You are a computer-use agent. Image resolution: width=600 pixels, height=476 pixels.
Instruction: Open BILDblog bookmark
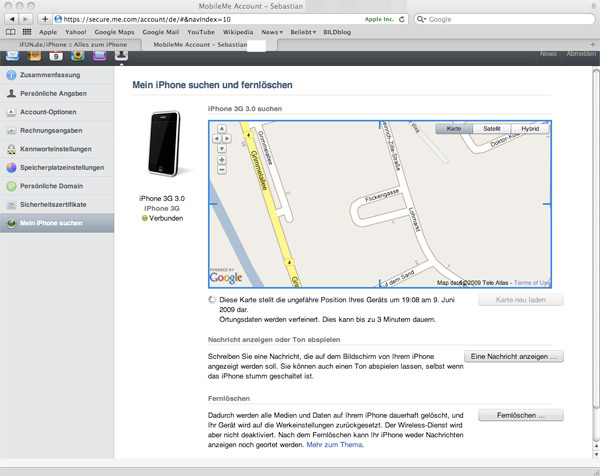click(x=337, y=32)
